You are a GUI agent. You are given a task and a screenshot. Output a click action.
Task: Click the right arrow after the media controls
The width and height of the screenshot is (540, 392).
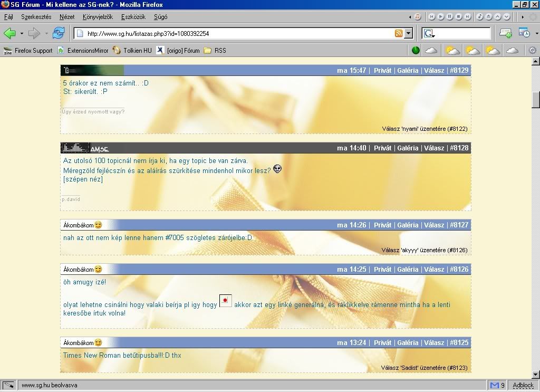coord(523,17)
